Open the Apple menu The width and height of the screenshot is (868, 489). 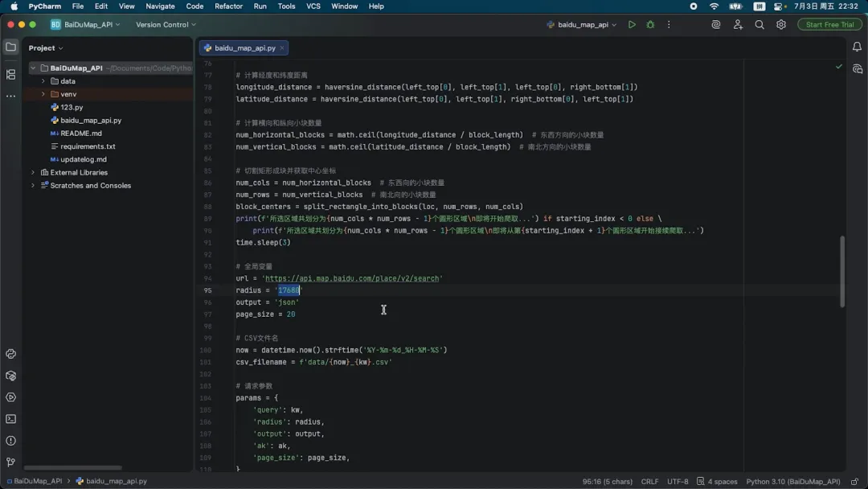(14, 6)
